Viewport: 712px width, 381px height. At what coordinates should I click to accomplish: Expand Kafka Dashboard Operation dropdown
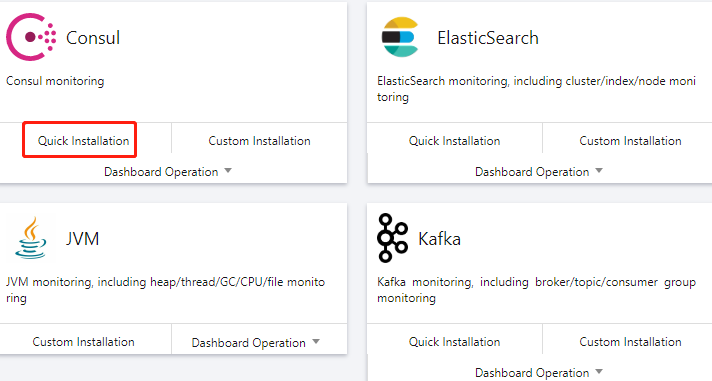pyautogui.click(x=539, y=373)
